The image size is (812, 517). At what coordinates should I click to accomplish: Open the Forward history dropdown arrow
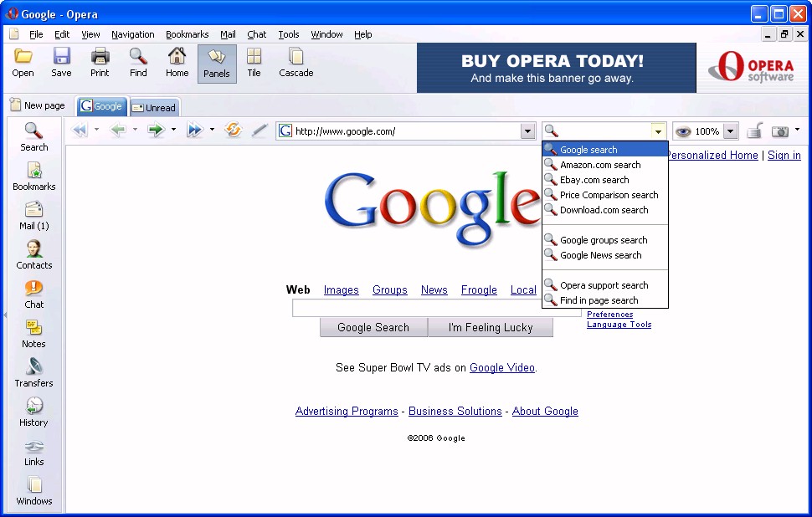click(x=173, y=130)
